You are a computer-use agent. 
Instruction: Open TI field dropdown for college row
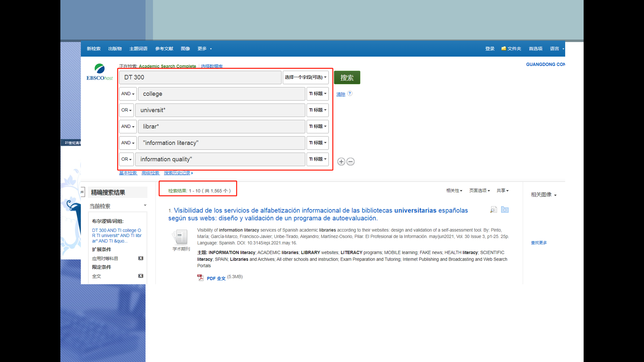tap(318, 94)
